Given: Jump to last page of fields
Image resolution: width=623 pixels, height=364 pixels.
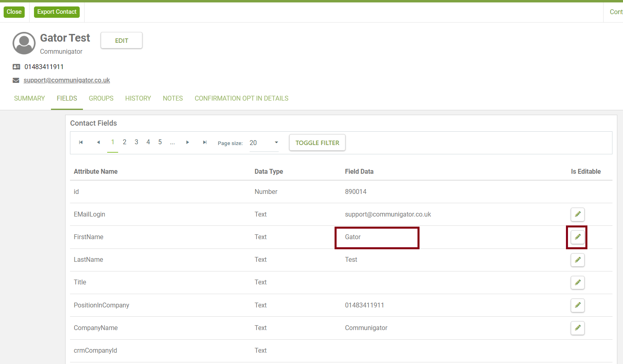Looking at the screenshot, I should 205,142.
